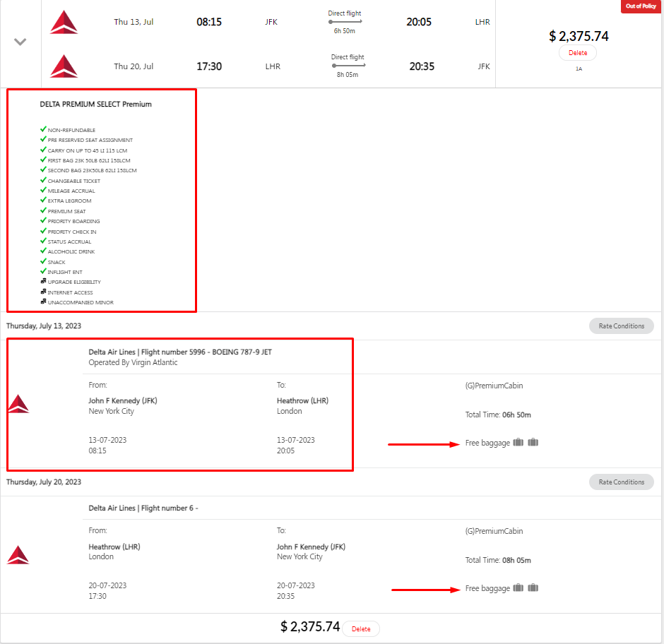664x644 pixels.
Task: Click the flight number 5996 BOEING 787-9 title
Action: [x=180, y=352]
